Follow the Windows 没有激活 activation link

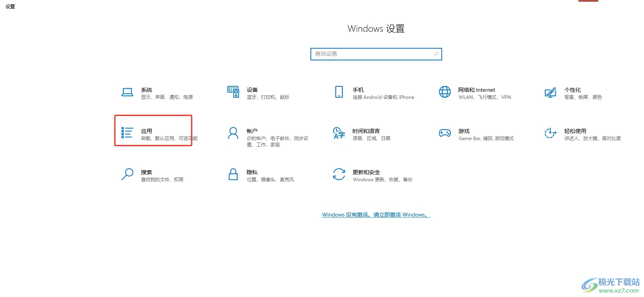coord(376,215)
